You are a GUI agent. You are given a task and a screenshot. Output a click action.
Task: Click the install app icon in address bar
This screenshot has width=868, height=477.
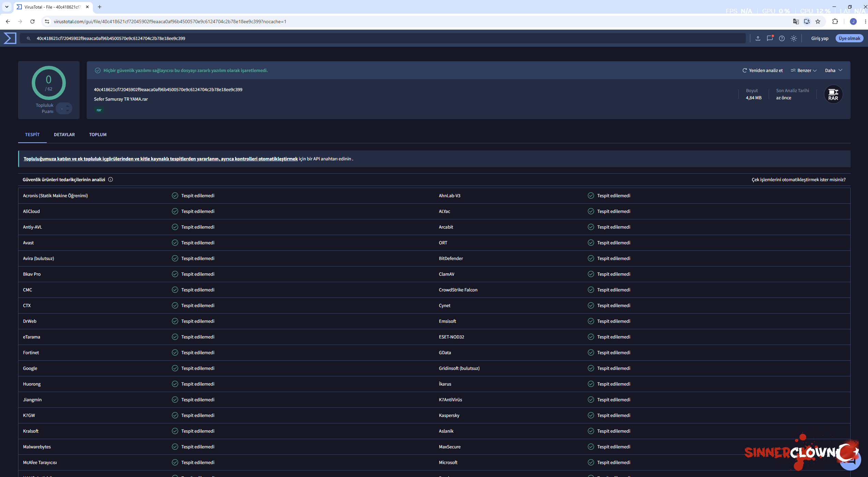807,21
